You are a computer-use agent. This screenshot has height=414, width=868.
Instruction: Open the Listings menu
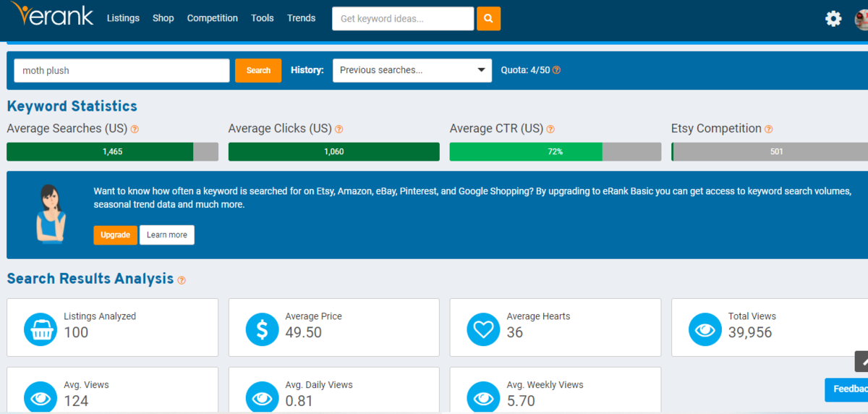coord(123,18)
